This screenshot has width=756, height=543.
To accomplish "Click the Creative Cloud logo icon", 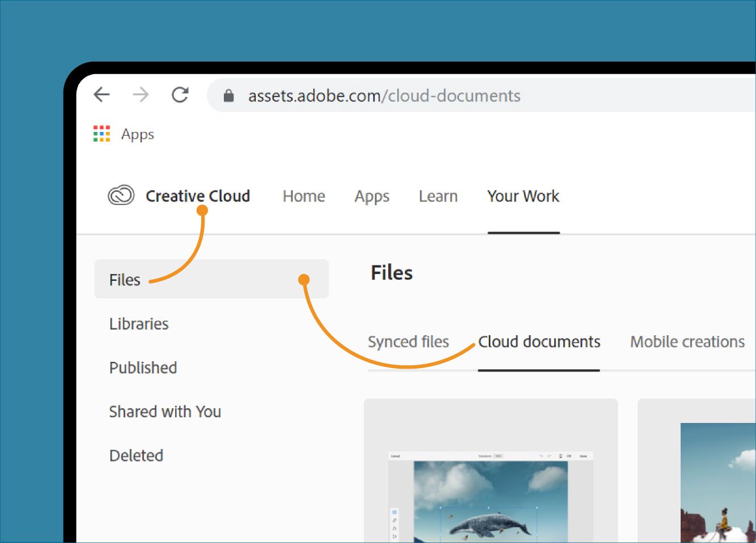I will point(121,196).
